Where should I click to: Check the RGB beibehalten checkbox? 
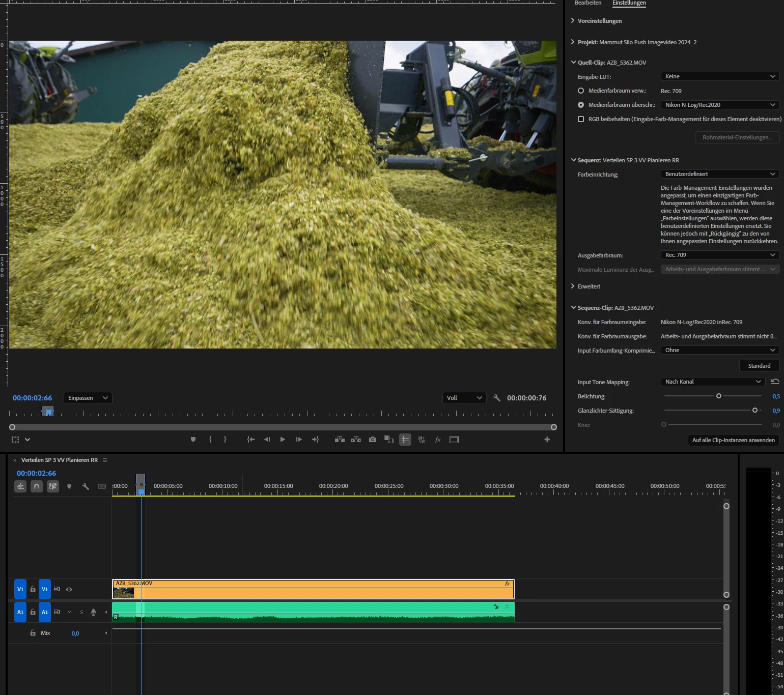(x=581, y=119)
